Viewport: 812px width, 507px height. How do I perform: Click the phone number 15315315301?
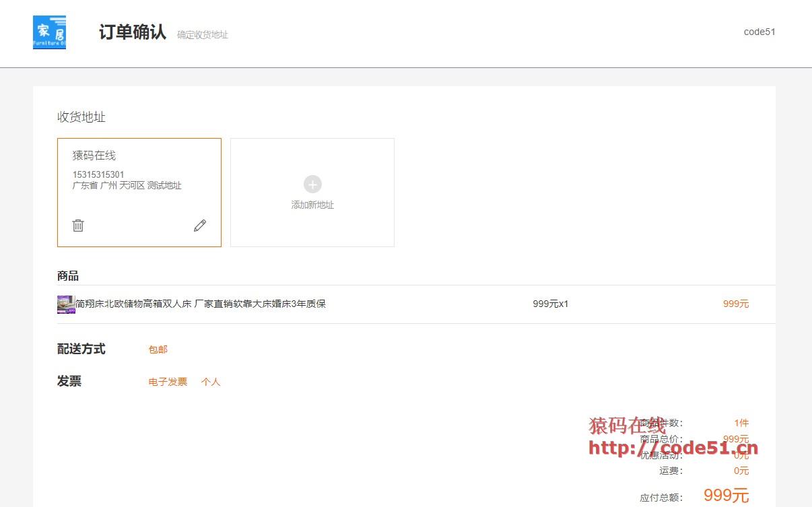click(98, 174)
